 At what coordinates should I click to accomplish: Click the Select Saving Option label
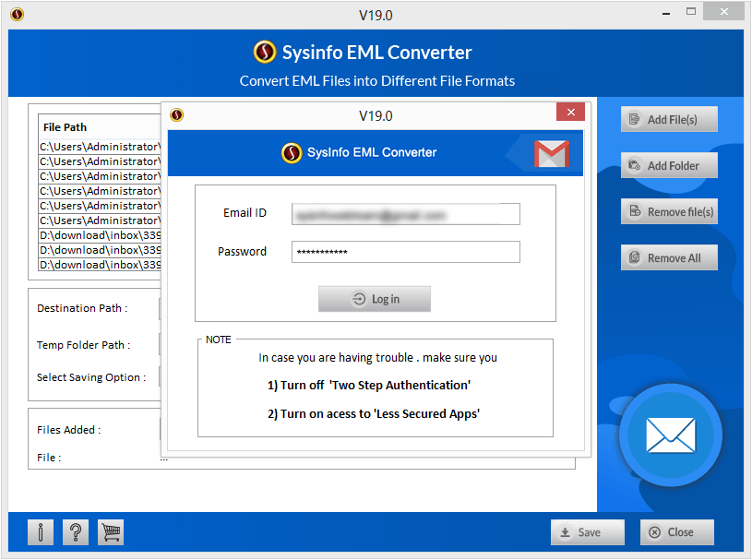(91, 378)
